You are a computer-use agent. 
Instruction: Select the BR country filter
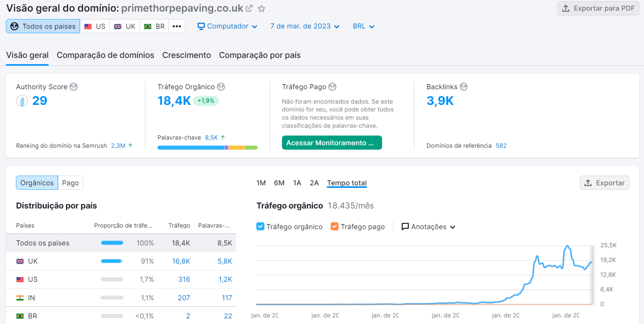pyautogui.click(x=154, y=26)
